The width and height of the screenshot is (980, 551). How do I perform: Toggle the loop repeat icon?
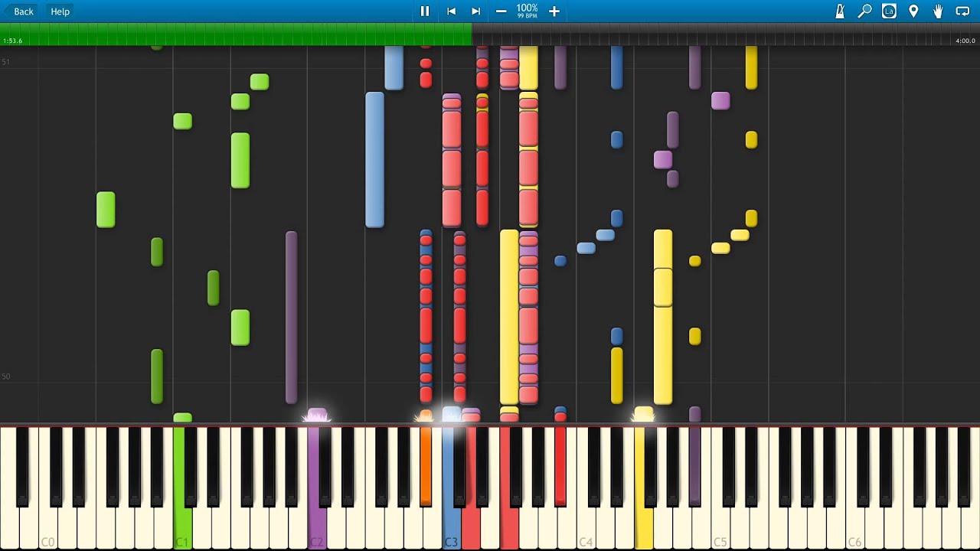pyautogui.click(x=962, y=11)
